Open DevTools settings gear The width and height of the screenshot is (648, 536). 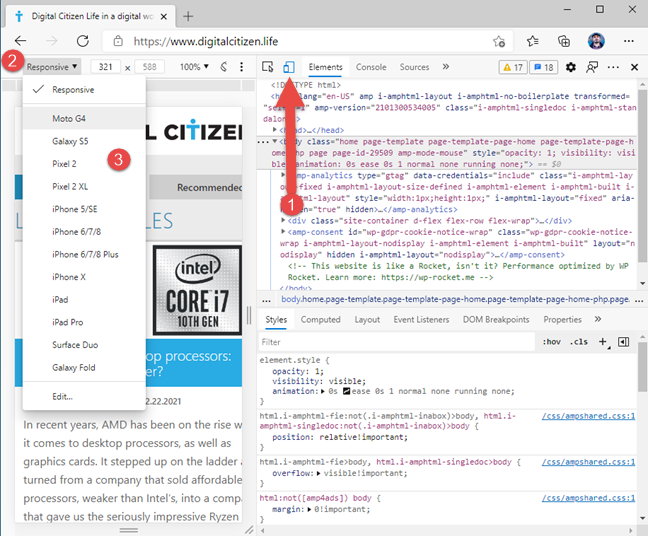[571, 67]
